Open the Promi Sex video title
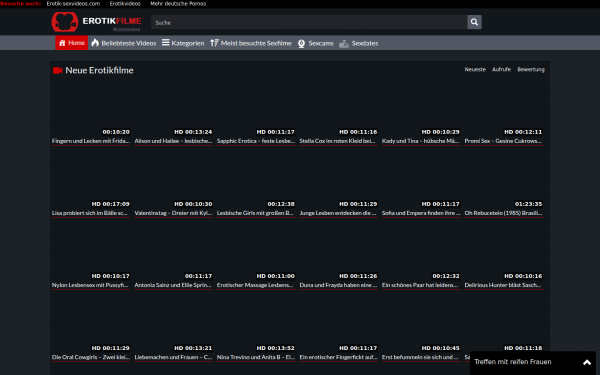 pos(504,141)
